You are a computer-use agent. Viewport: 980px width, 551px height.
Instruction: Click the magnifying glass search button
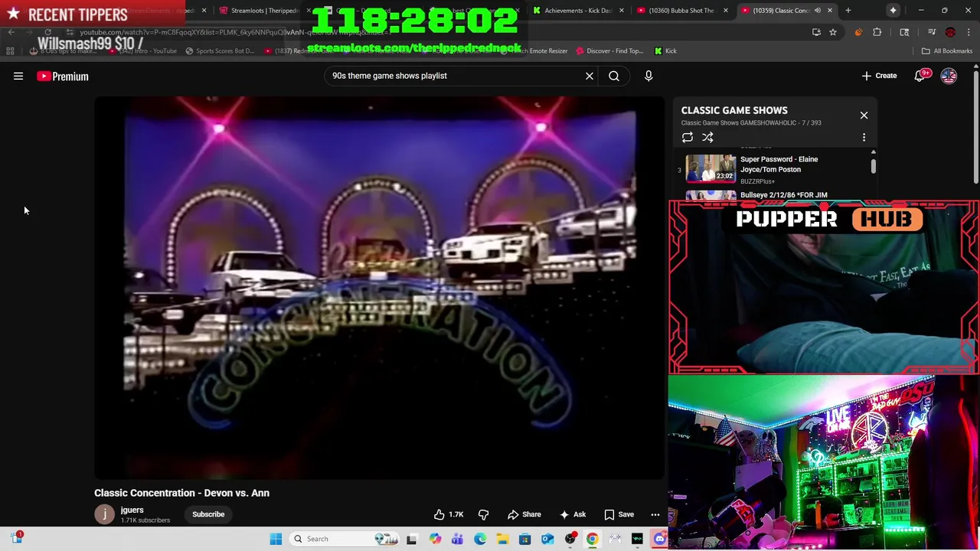(614, 76)
